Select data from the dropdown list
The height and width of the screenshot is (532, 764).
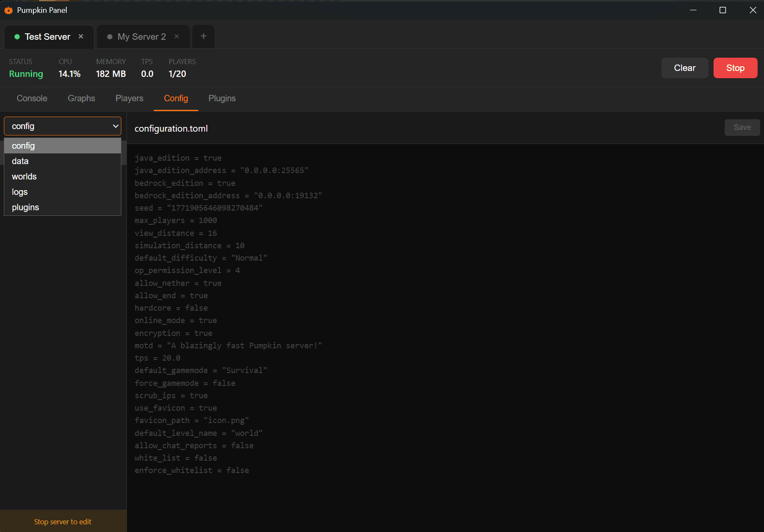(x=20, y=161)
